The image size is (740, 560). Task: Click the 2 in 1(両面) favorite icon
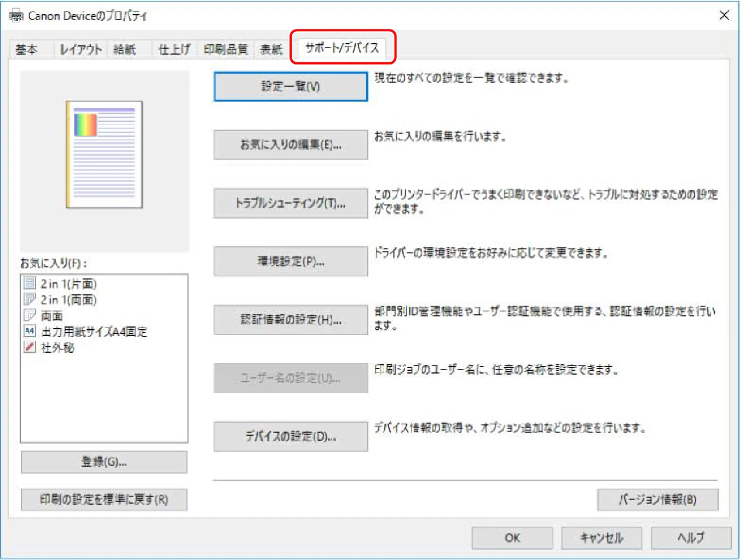click(30, 299)
